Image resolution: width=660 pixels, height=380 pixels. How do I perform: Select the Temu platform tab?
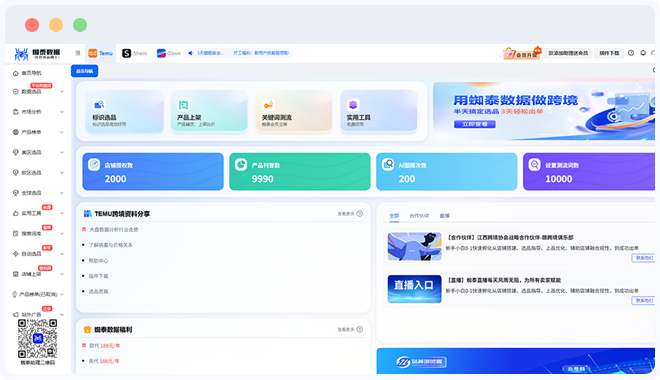coord(101,53)
